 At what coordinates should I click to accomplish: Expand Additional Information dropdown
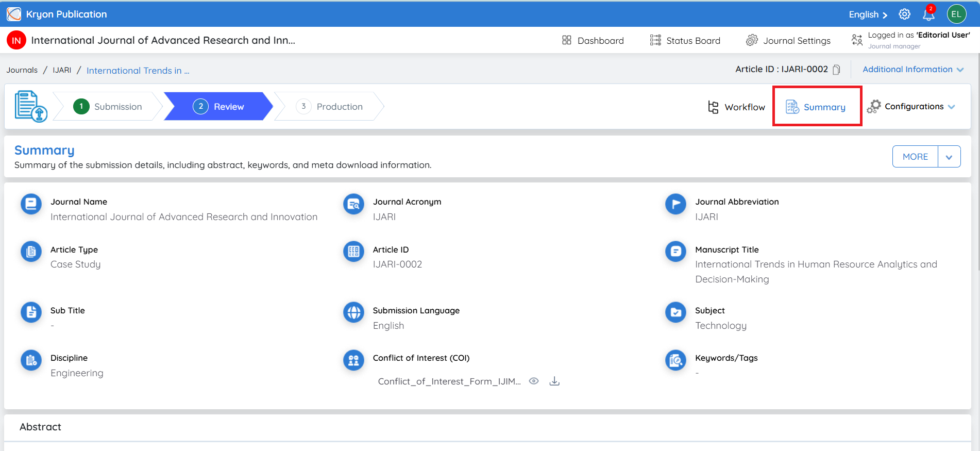coord(913,70)
